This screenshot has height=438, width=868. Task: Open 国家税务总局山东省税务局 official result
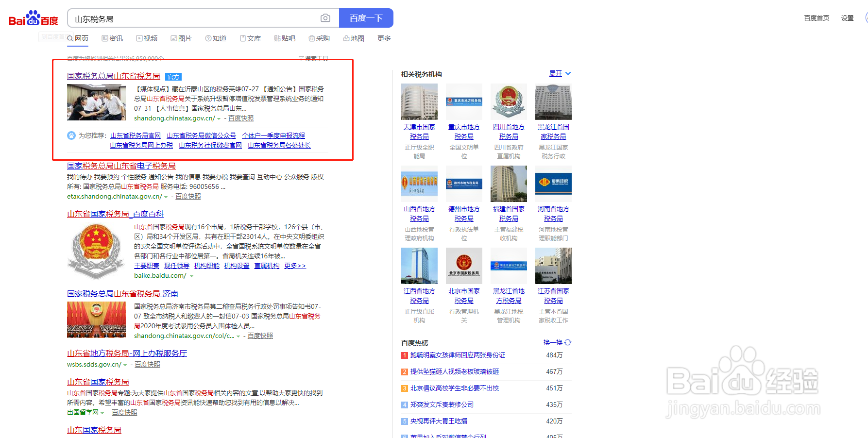click(114, 76)
